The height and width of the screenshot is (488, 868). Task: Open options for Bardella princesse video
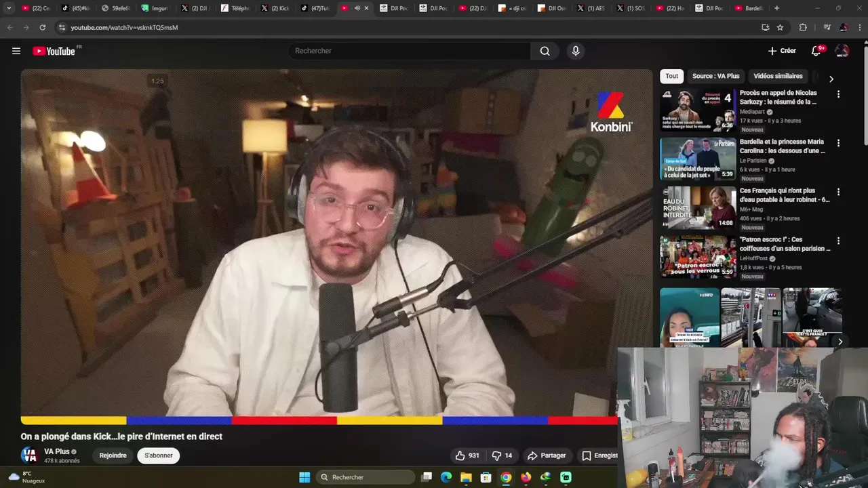tap(838, 143)
